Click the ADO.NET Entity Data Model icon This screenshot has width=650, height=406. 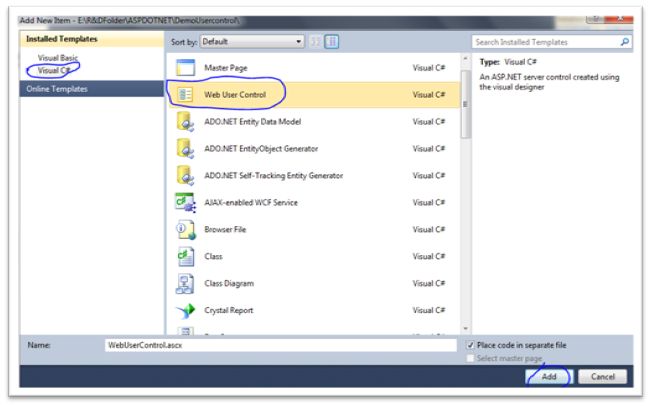click(x=185, y=122)
